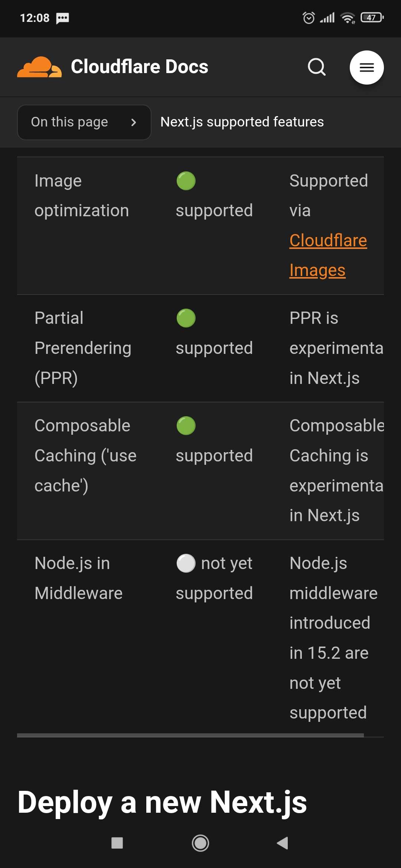
Task: Tap the Android recent apps button
Action: point(117,843)
